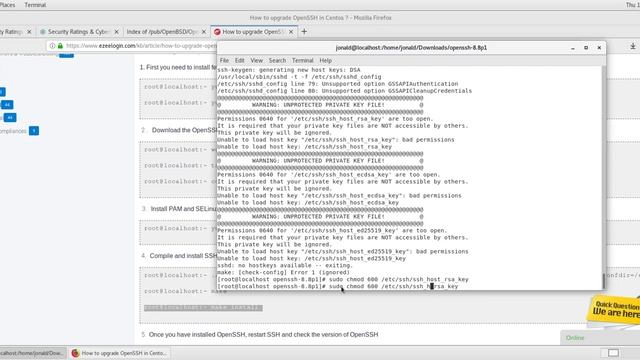Image resolution: width=640 pixels, height=360 pixels.
Task: Open the Terminal menu in terminal window
Action: [302, 60]
